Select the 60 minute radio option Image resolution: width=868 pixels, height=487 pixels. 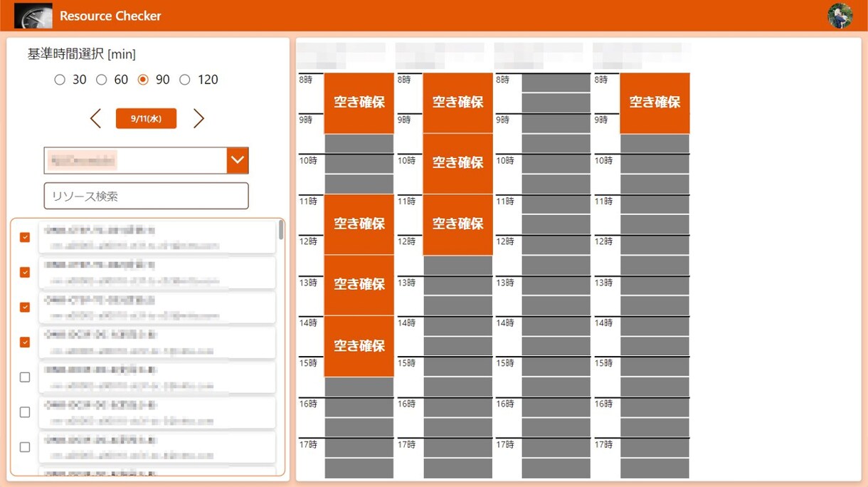(x=102, y=80)
